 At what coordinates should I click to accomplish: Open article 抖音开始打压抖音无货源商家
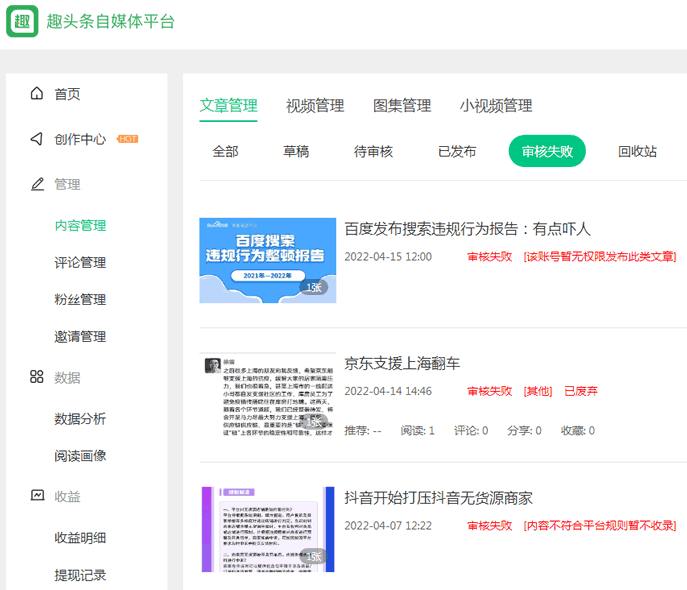438,498
